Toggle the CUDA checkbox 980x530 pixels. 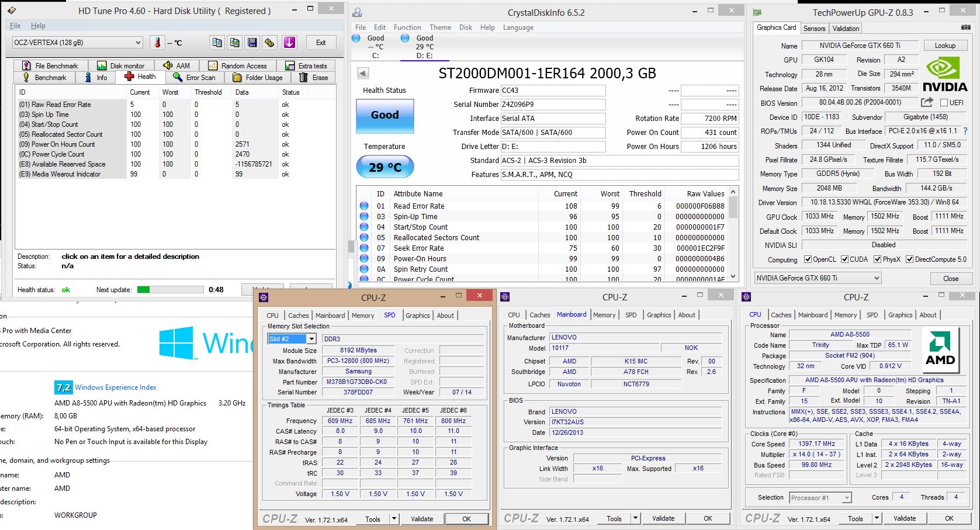click(x=844, y=259)
